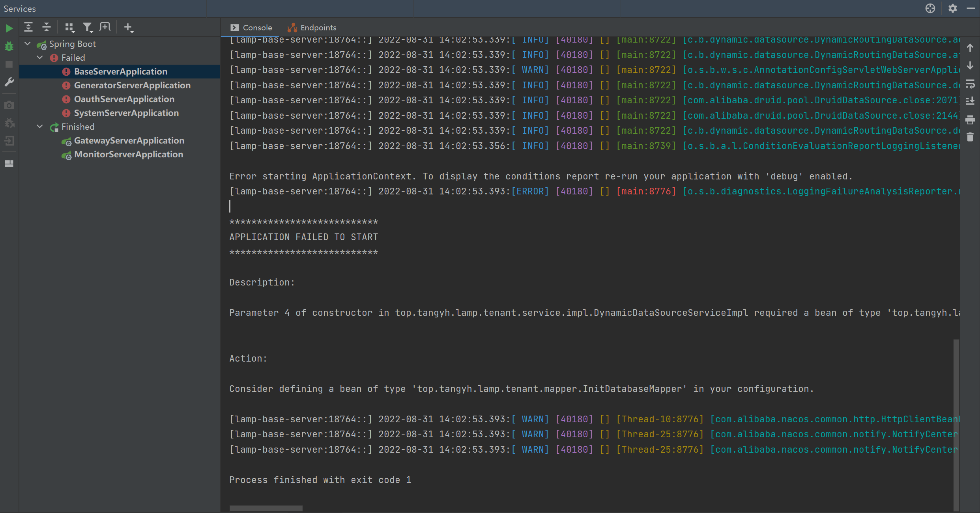This screenshot has height=513, width=980.
Task: Open the Add Service plus dropdown
Action: pos(129,27)
